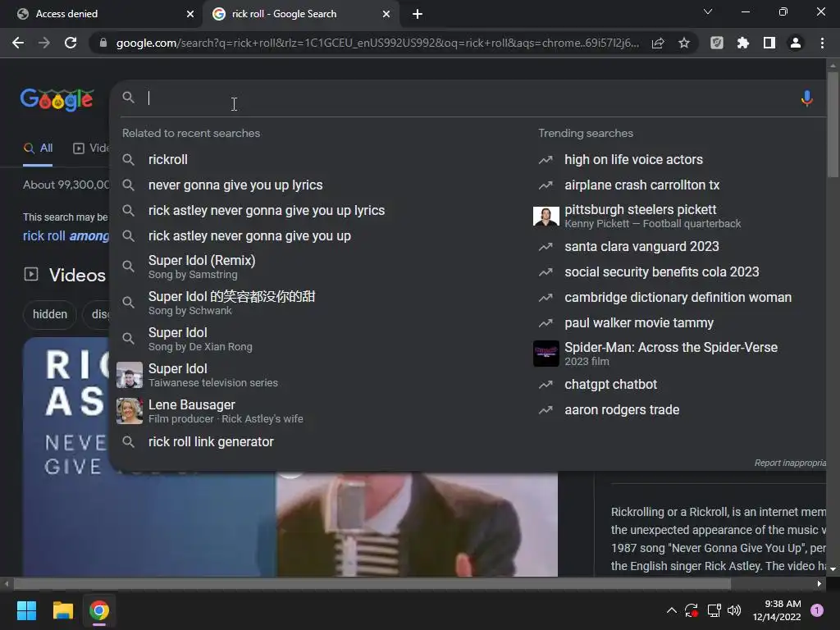Click the horizontal scrollbar at page bottom
This screenshot has height=630, width=840.
(x=372, y=583)
